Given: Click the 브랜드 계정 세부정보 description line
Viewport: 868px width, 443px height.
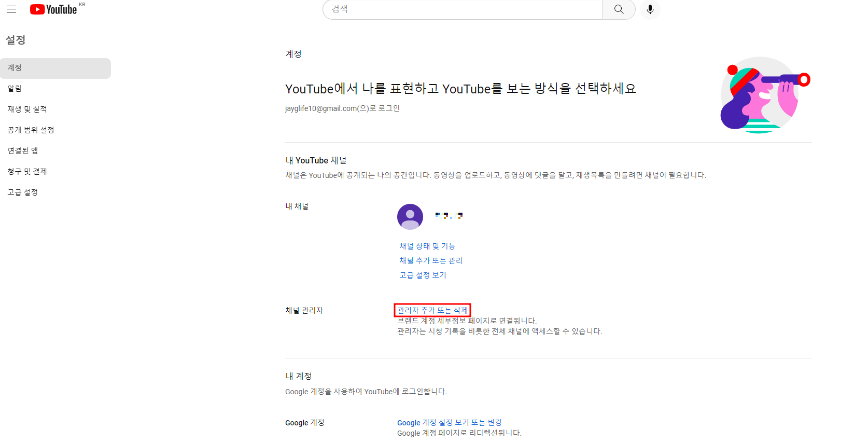Looking at the screenshot, I should click(467, 321).
